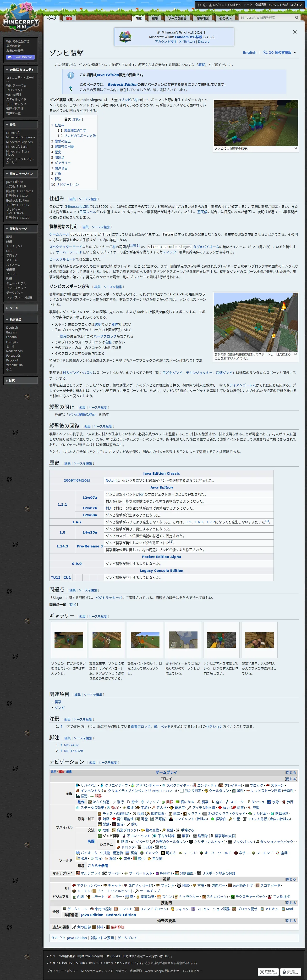The width and height of the screenshot is (307, 980).
Task: Click the sword icon beside 剣の防御
Action: tap(74, 927)
